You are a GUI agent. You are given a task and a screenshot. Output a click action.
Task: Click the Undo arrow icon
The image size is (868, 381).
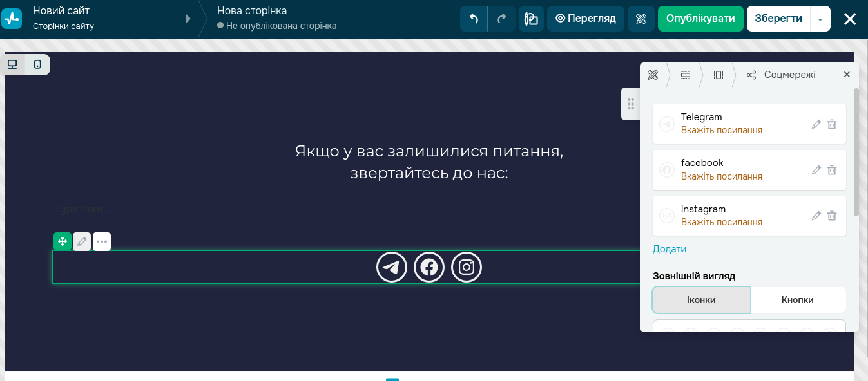tap(474, 18)
